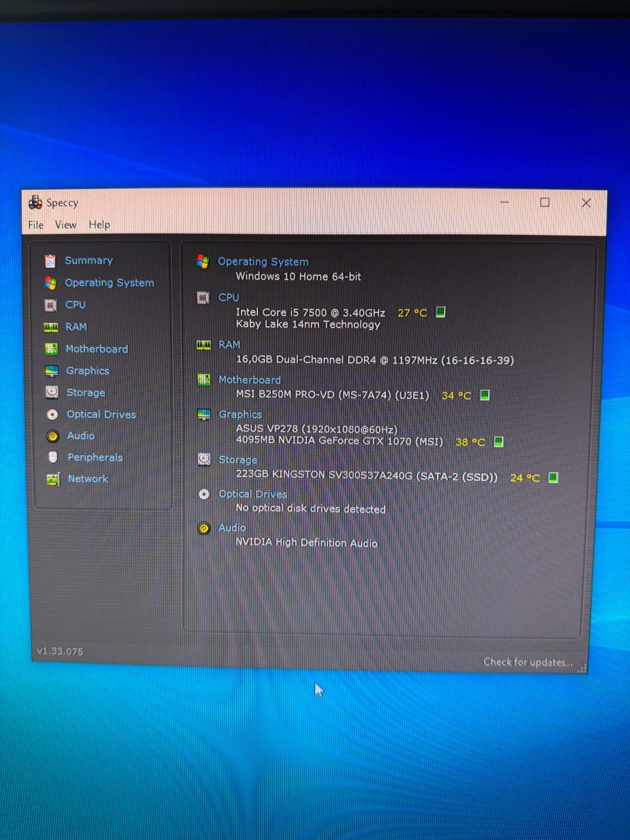630x840 pixels.
Task: Click the SSD temperature indicator beside 24 °C
Action: 553,477
